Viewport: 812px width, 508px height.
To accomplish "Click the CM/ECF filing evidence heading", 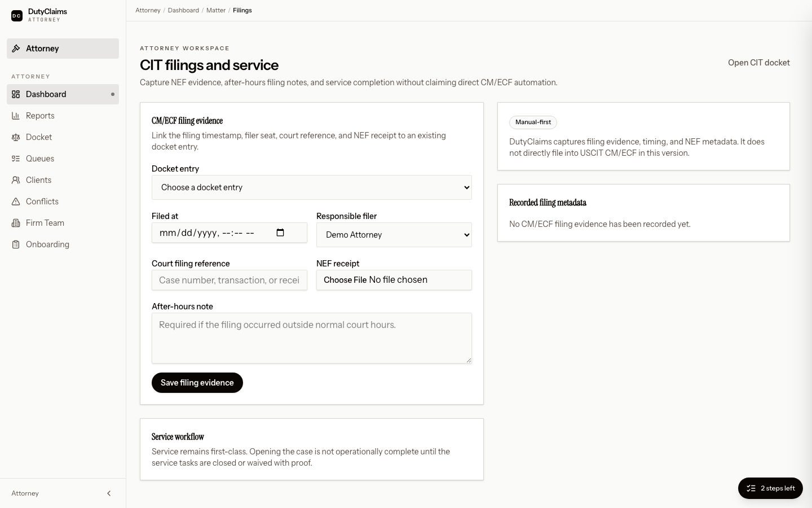I will [x=187, y=121].
